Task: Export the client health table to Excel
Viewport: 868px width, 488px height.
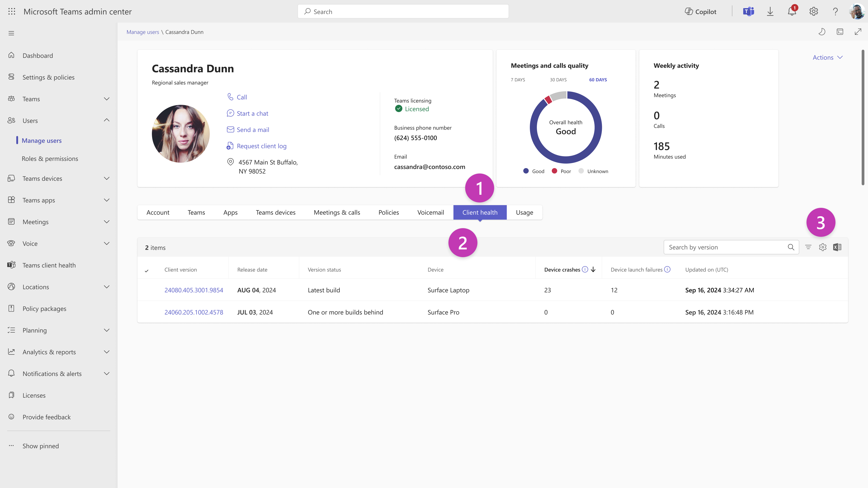Action: [837, 247]
